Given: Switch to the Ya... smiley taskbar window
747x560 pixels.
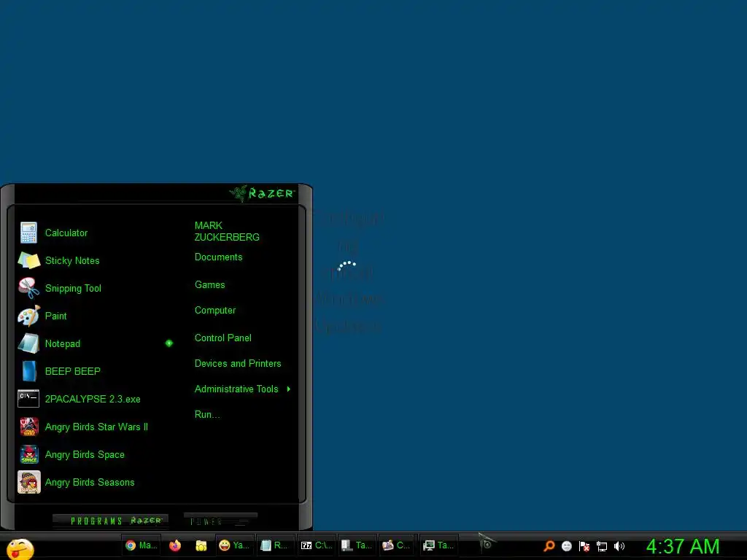Looking at the screenshot, I should point(234,545).
